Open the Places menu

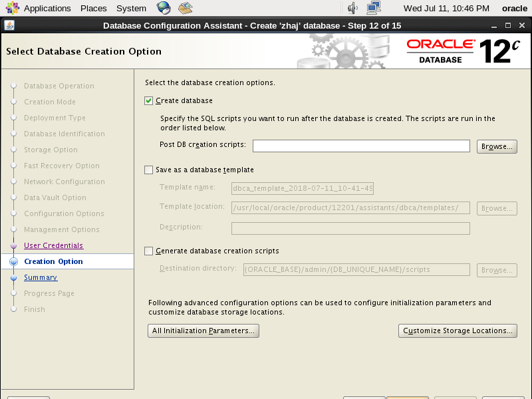[93, 8]
